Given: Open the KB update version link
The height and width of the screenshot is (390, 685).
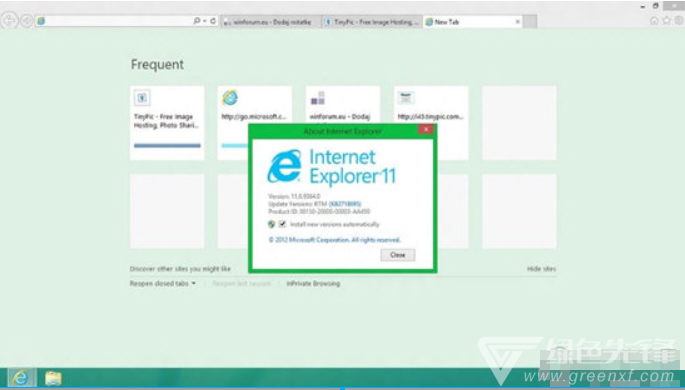Looking at the screenshot, I should point(345,204).
